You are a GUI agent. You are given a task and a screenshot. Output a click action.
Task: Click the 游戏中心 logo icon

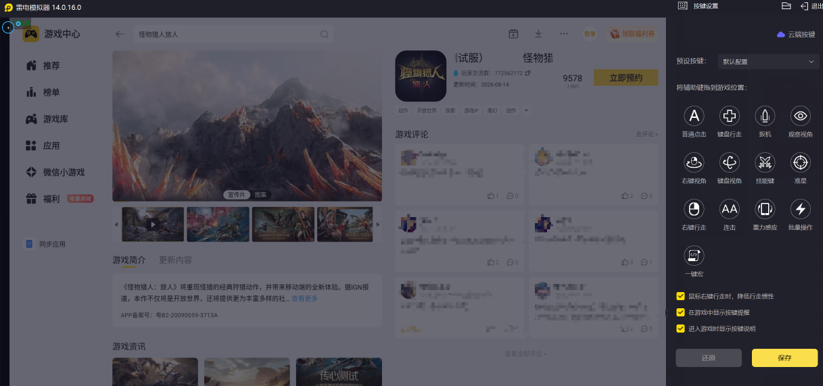31,34
